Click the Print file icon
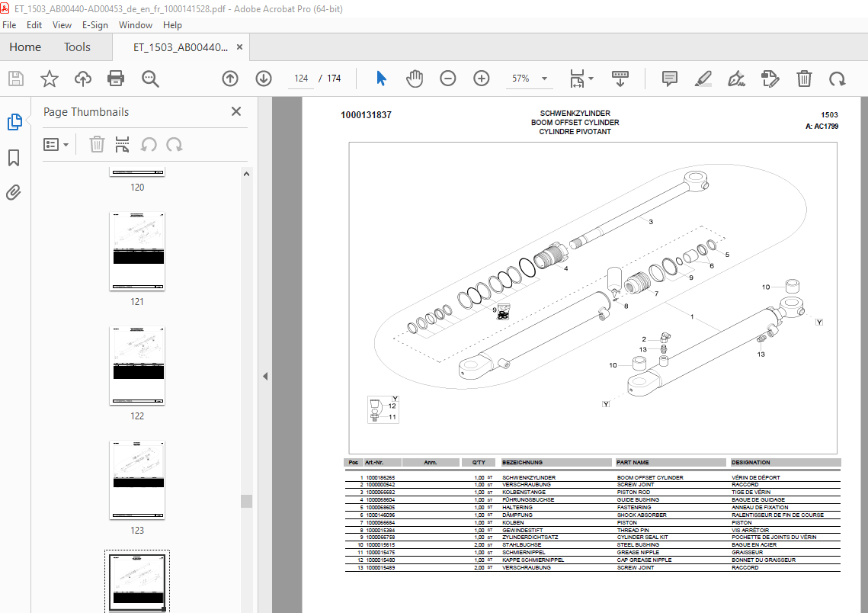Image resolution: width=868 pixels, height=613 pixels. point(116,79)
